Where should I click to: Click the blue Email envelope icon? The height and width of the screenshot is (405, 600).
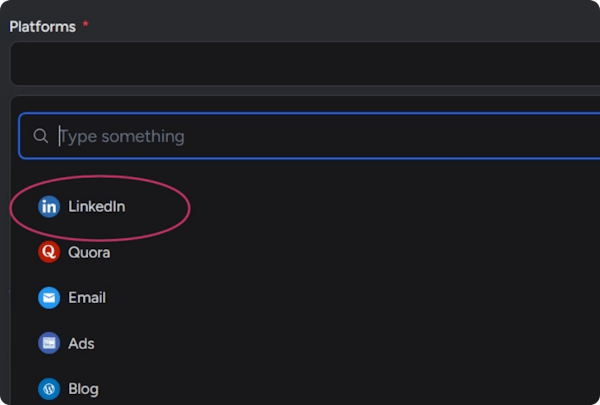point(49,298)
